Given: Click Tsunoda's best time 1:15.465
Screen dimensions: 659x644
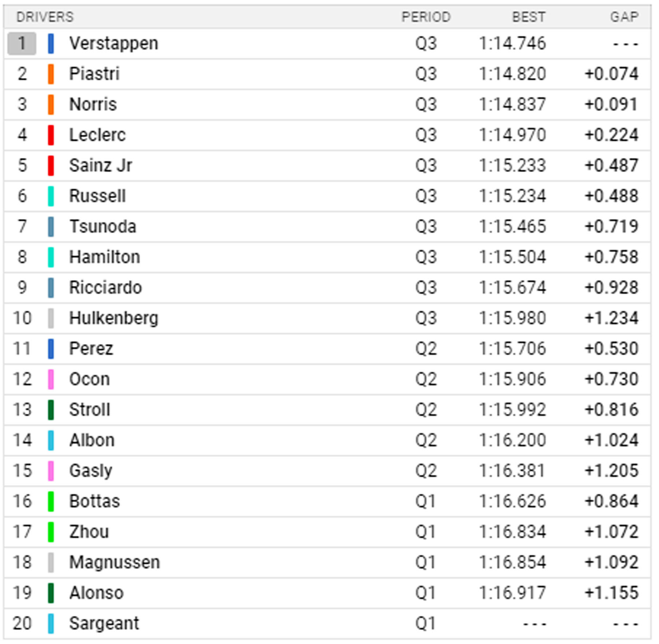Looking at the screenshot, I should click(x=513, y=226).
